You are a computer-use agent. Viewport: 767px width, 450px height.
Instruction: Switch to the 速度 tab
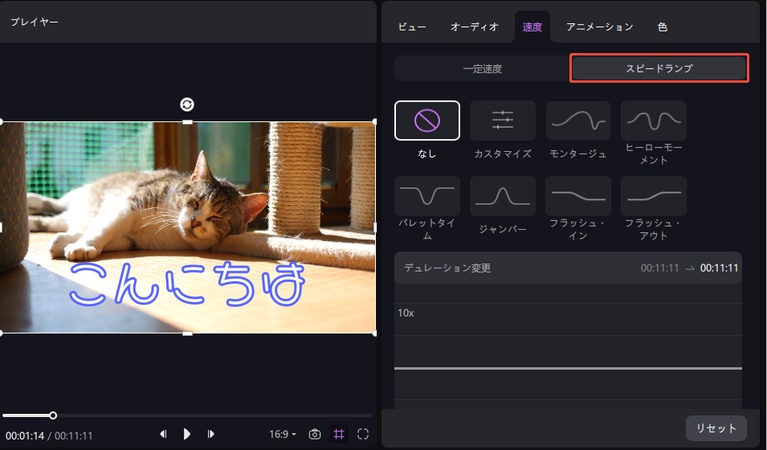point(532,27)
